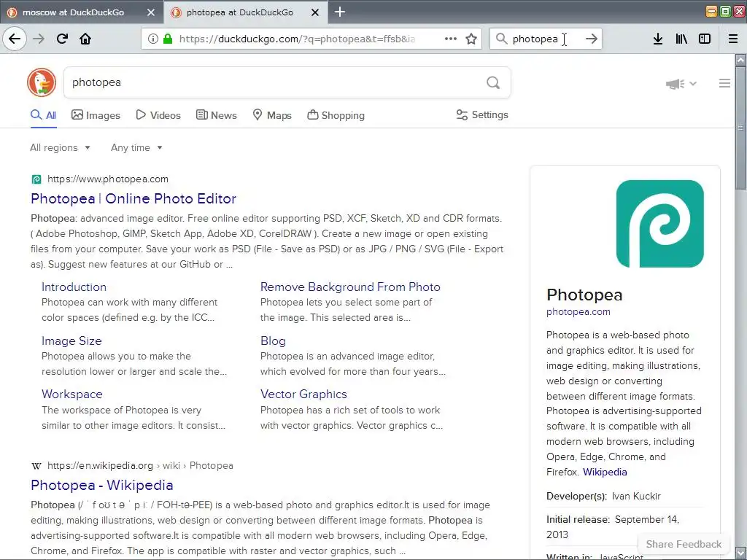The width and height of the screenshot is (747, 560).
Task: Click the Wikipedia W favicon
Action: 36,466
